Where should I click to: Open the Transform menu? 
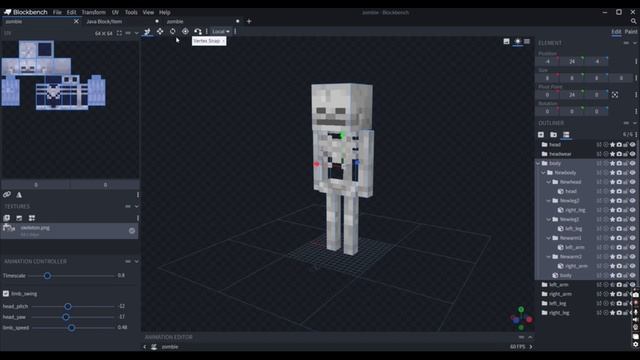(x=93, y=12)
